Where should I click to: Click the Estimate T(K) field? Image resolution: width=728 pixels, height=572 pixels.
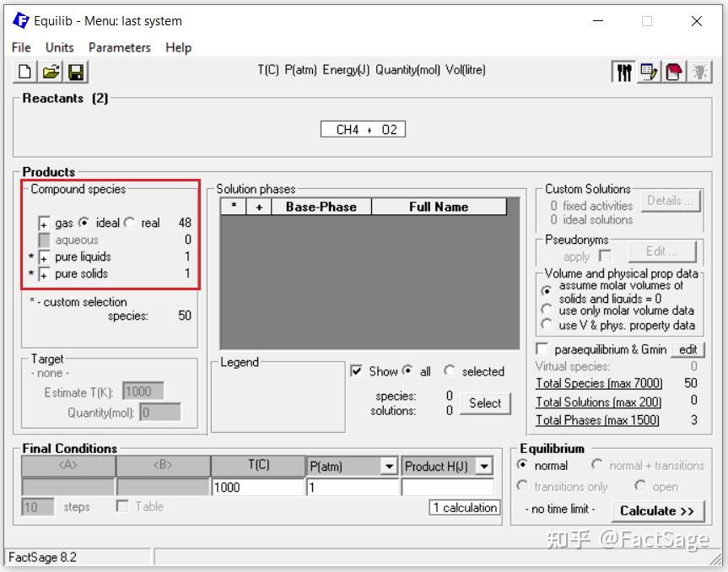(143, 391)
